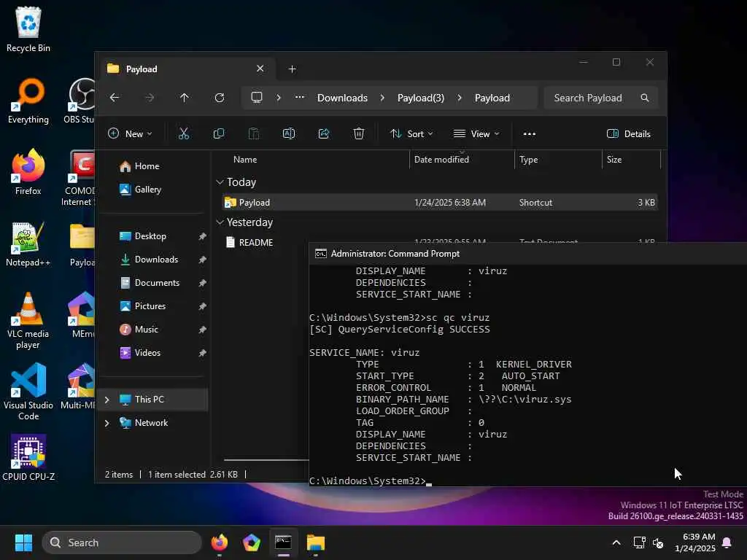
Task: Click Firefox icon in the taskbar
Action: [x=219, y=542]
